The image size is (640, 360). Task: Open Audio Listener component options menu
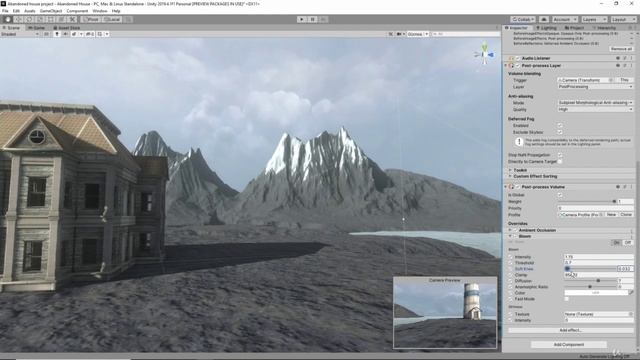[x=631, y=58]
